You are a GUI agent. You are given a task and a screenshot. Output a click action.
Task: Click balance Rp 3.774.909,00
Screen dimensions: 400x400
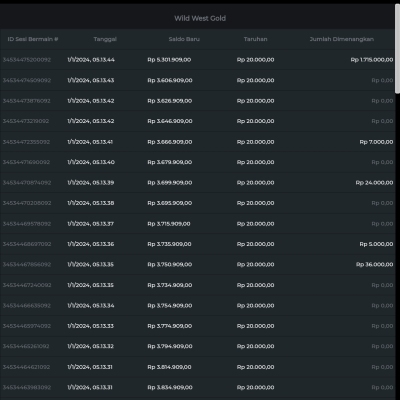170,326
